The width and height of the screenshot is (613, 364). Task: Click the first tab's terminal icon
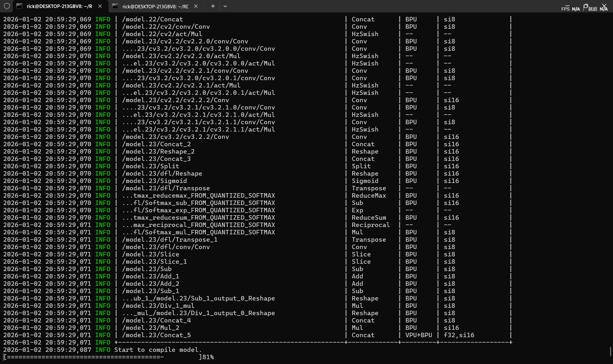[19, 6]
